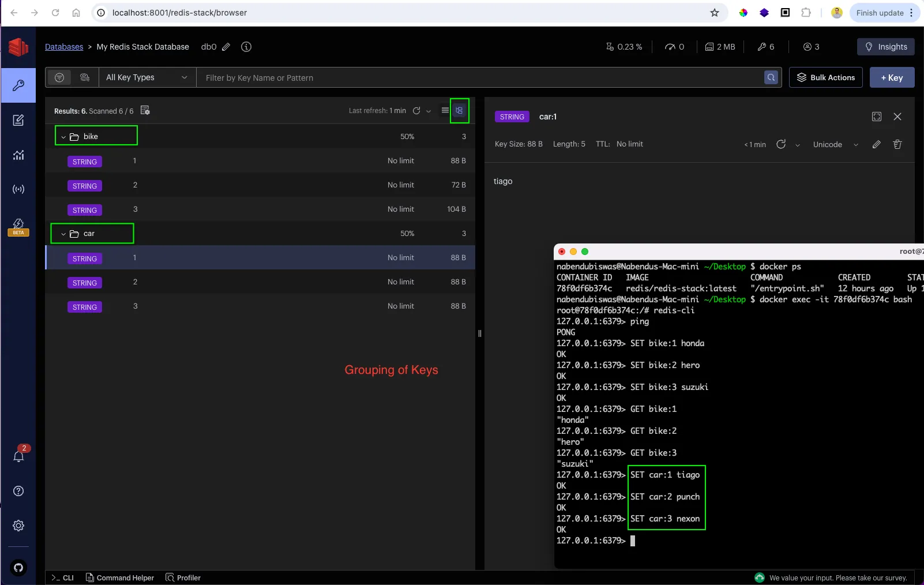
Task: Open the Analysis Tools chart icon
Action: [18, 155]
